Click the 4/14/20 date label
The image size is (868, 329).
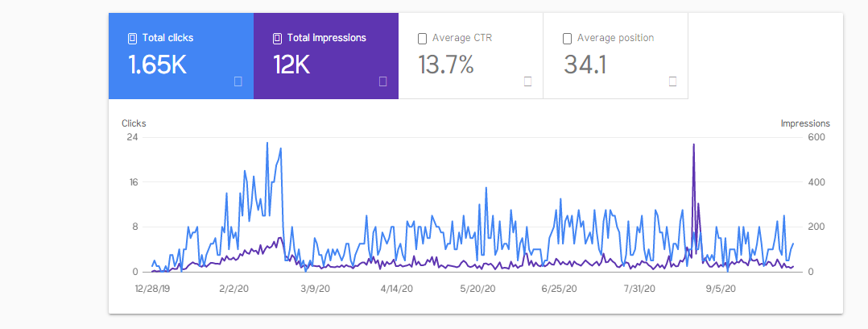tap(397, 289)
